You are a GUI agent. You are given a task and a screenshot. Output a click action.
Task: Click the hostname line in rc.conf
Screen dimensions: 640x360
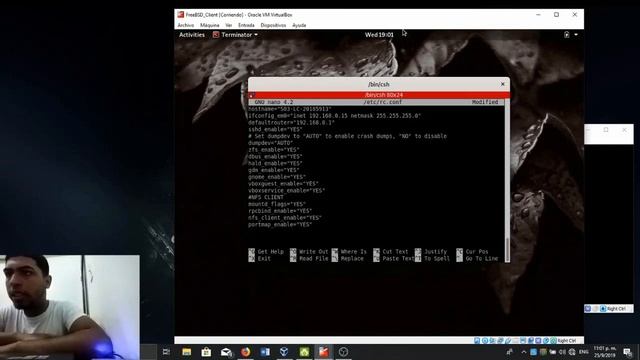(290, 109)
